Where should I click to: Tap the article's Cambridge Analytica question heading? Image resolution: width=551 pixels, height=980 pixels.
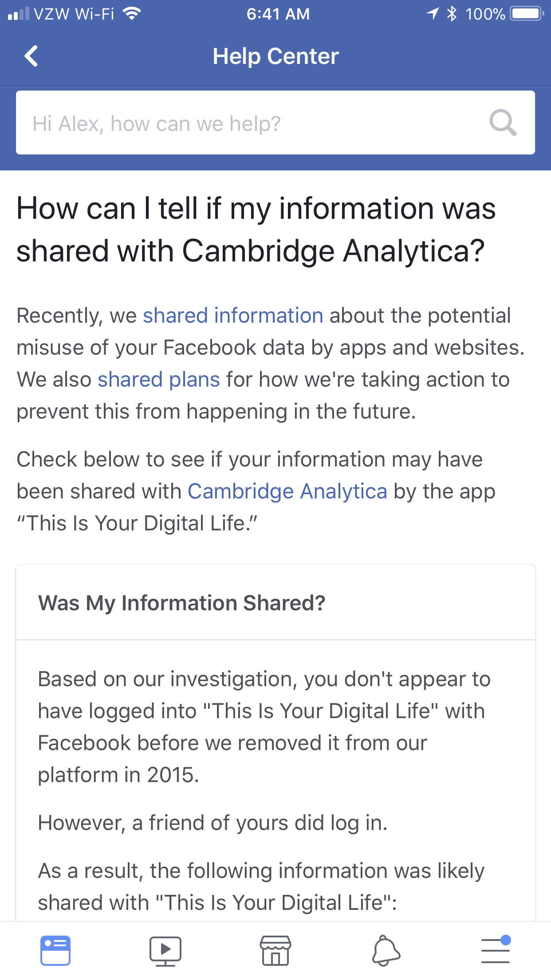tap(256, 229)
